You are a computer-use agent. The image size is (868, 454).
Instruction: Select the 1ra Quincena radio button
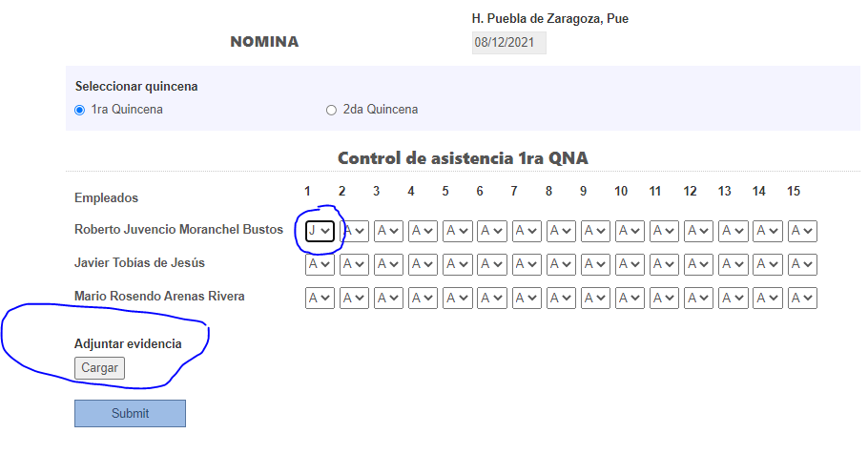(80, 110)
